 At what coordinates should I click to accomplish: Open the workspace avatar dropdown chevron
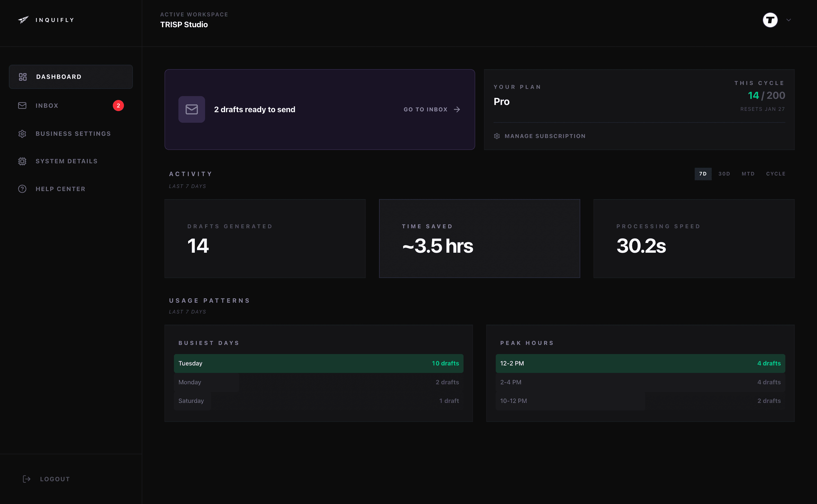pos(789,20)
